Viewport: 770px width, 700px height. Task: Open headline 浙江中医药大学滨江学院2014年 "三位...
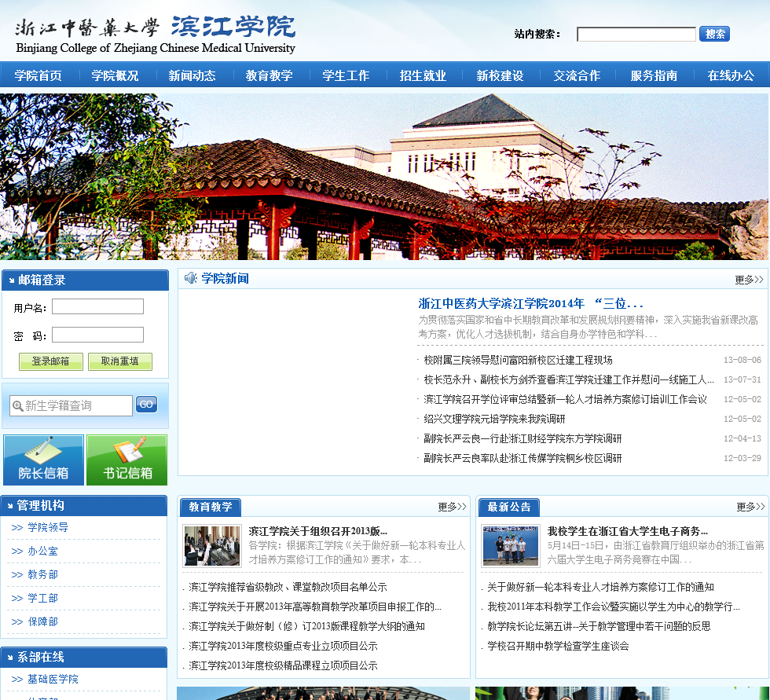point(530,303)
